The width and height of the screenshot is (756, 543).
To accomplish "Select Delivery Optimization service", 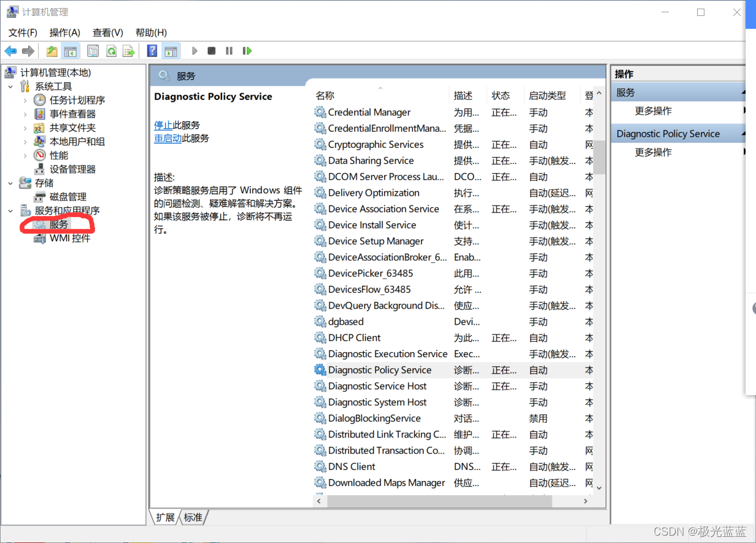I will coord(453,193).
